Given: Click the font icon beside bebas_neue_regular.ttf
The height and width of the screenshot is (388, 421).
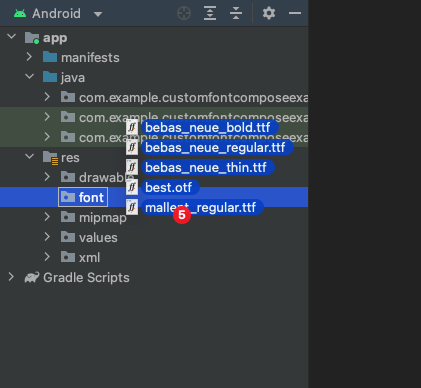Looking at the screenshot, I should tap(132, 147).
